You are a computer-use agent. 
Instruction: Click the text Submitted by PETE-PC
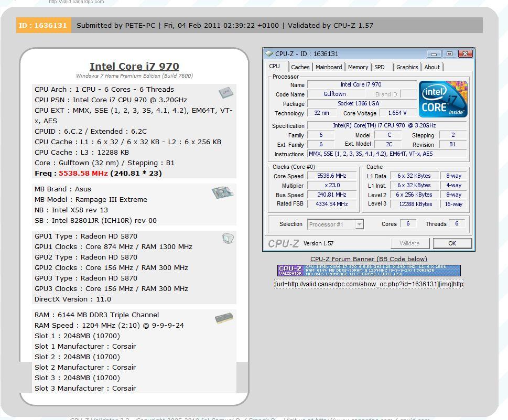tap(116, 25)
